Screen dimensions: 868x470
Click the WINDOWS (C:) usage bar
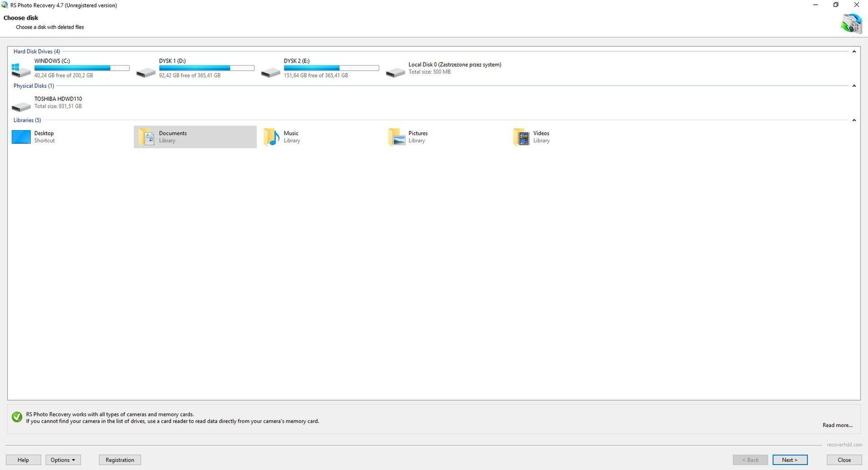pos(82,68)
